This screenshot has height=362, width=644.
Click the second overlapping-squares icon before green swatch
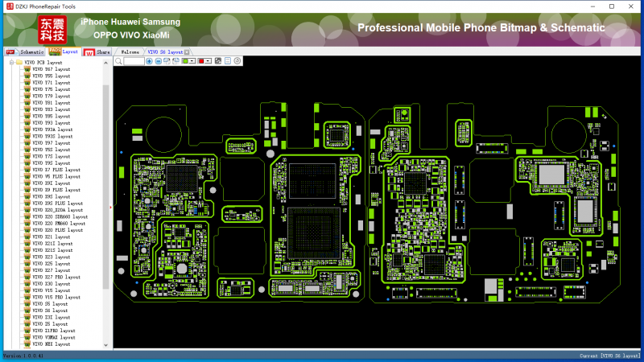point(175,61)
